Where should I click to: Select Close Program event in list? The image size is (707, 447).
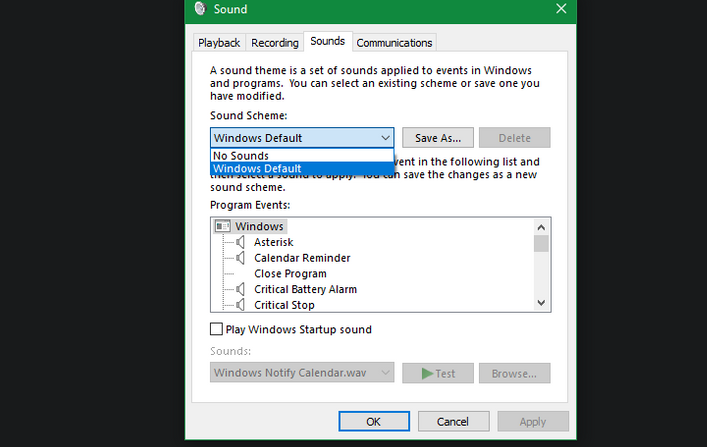(290, 273)
